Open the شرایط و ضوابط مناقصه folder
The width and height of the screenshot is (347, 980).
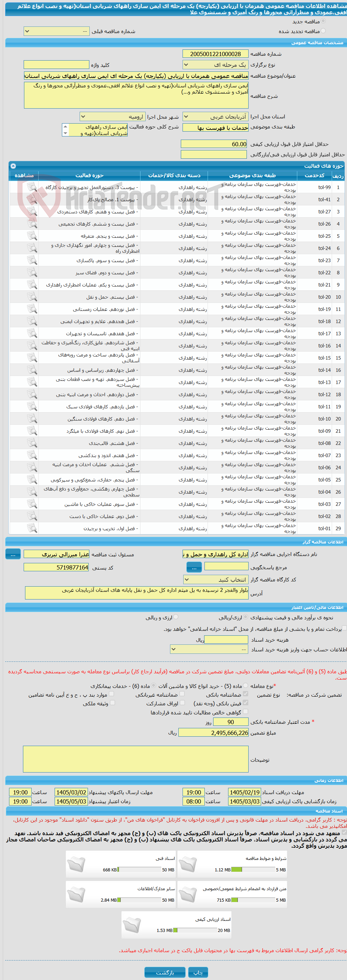point(188,864)
